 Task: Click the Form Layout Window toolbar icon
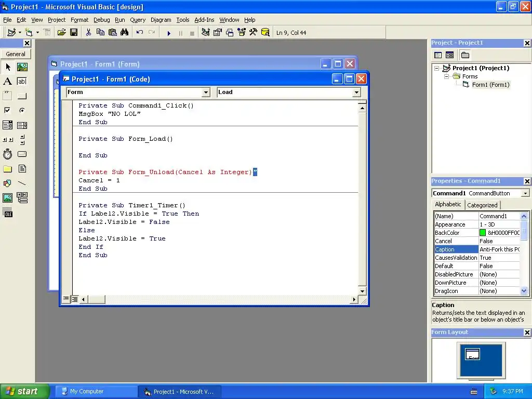click(230, 32)
